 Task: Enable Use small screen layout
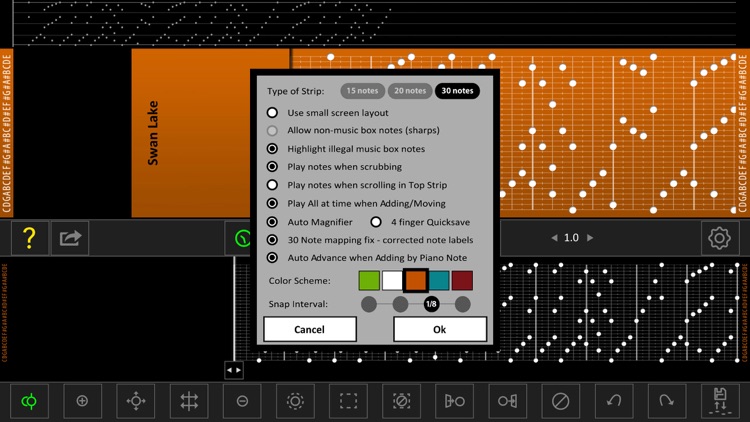pyautogui.click(x=272, y=112)
